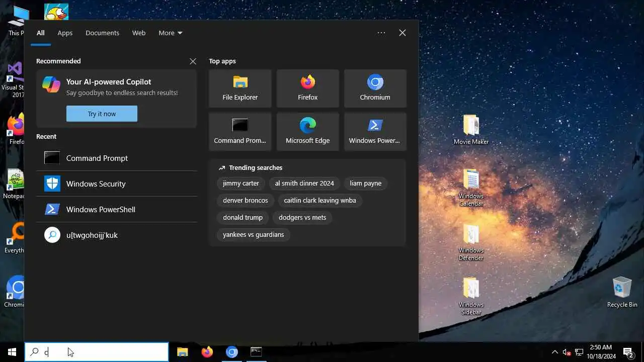The height and width of the screenshot is (362, 644).
Task: Click the muted volume tray icon
Action: pos(567,352)
